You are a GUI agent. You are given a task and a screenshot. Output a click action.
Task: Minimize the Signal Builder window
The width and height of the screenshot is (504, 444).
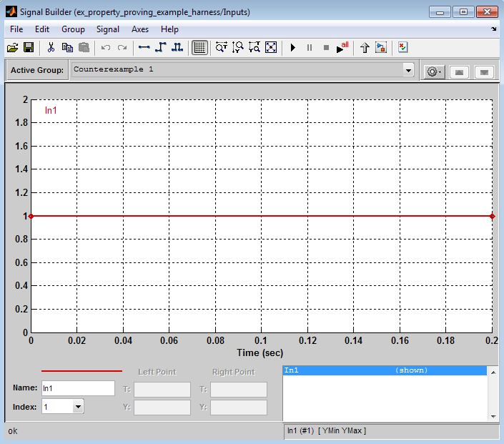(x=440, y=12)
